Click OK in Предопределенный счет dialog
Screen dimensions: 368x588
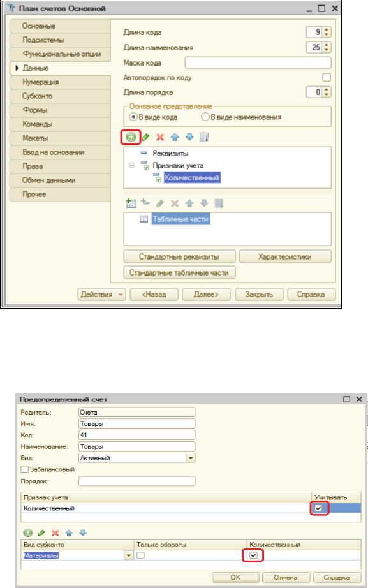(235, 577)
